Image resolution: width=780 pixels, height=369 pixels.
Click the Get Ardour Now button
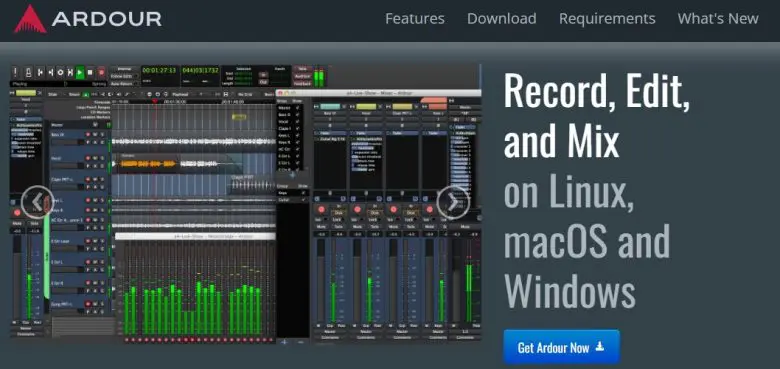tap(562, 347)
